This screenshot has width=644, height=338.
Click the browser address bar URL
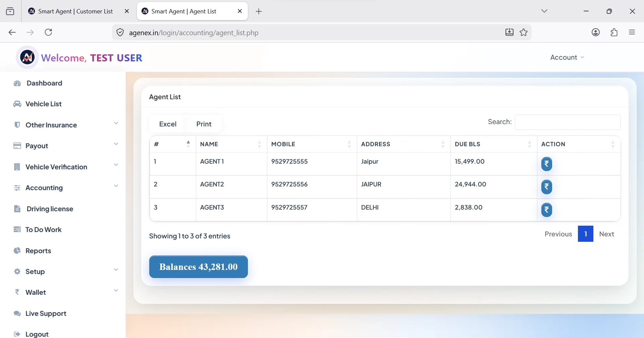pyautogui.click(x=194, y=33)
